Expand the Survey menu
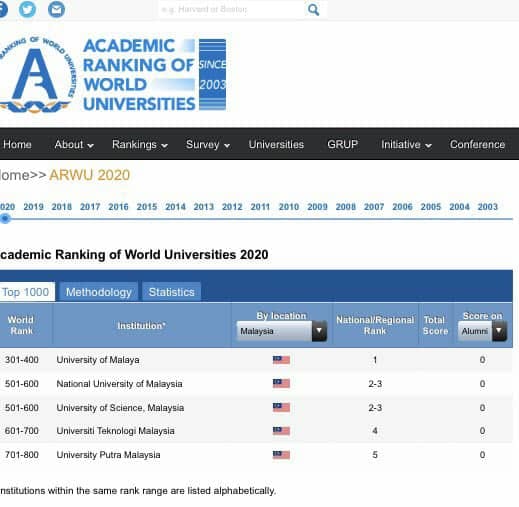This screenshot has width=519, height=507. (208, 144)
